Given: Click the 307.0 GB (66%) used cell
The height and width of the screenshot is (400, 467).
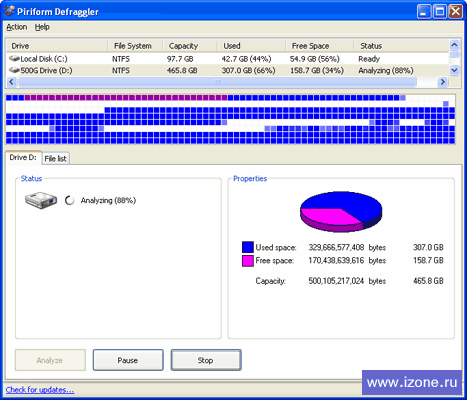Looking at the screenshot, I should tap(248, 71).
